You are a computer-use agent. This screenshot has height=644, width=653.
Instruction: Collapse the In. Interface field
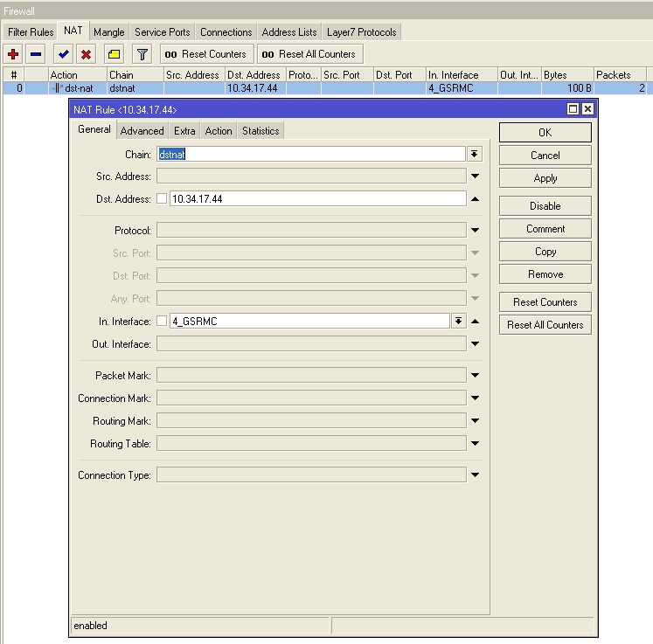pyautogui.click(x=475, y=322)
